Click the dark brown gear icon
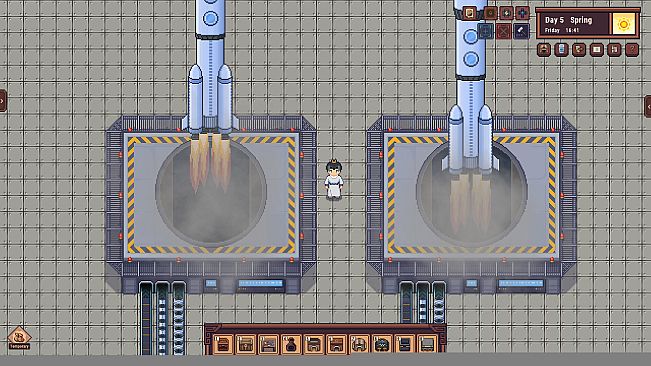Image resolution: width=651 pixels, height=366 pixels. (x=490, y=13)
